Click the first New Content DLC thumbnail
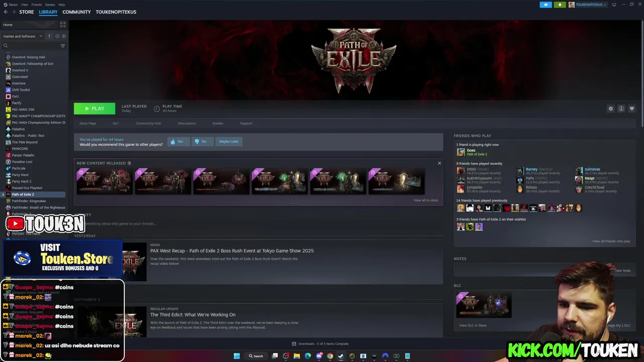644x362 pixels. click(104, 181)
